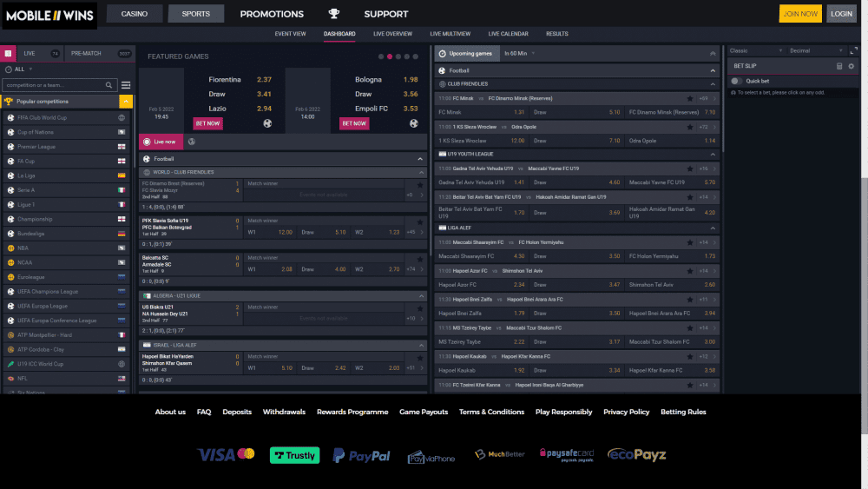Image resolution: width=868 pixels, height=489 pixels.
Task: Collapse the Algeria - U21 Ligue section
Action: 421,296
